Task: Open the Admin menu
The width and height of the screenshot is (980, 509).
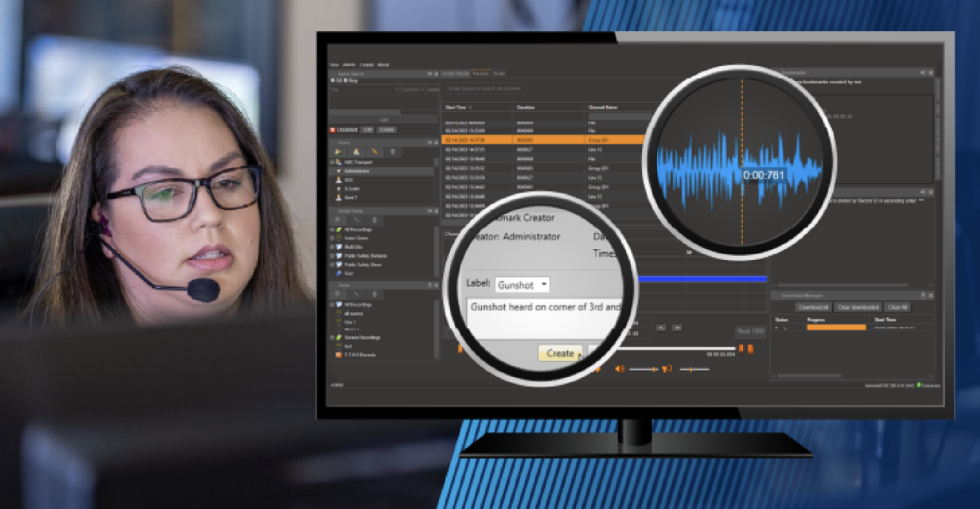Action: 349,65
